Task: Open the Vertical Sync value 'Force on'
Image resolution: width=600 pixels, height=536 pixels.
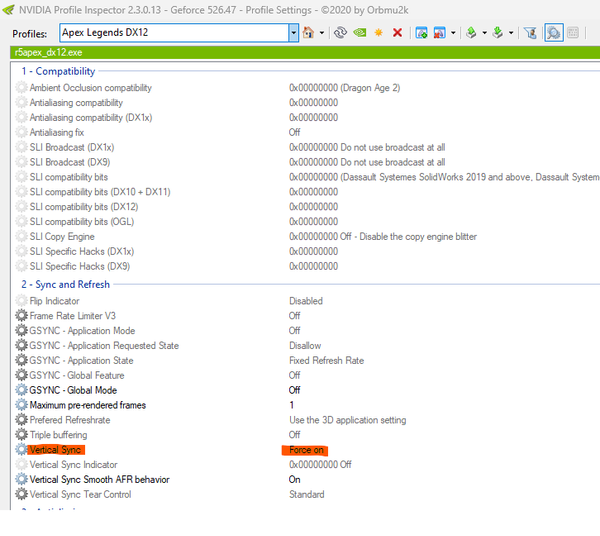Action: coord(306,450)
